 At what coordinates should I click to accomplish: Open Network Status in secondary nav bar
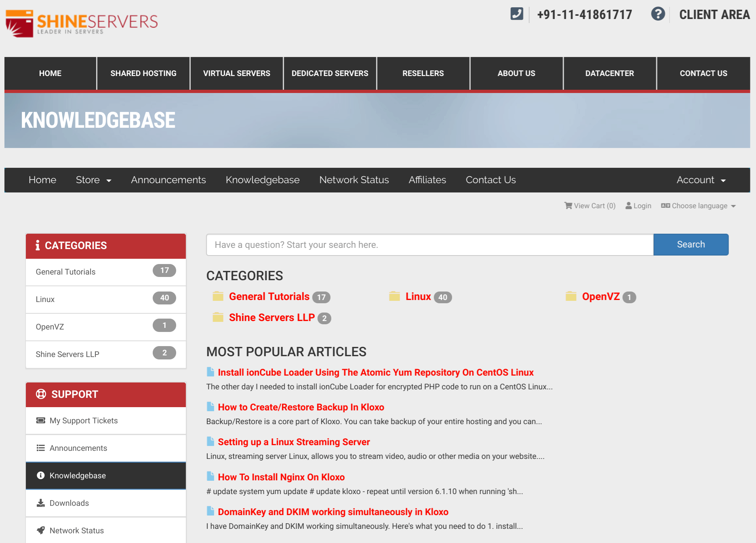(x=354, y=180)
